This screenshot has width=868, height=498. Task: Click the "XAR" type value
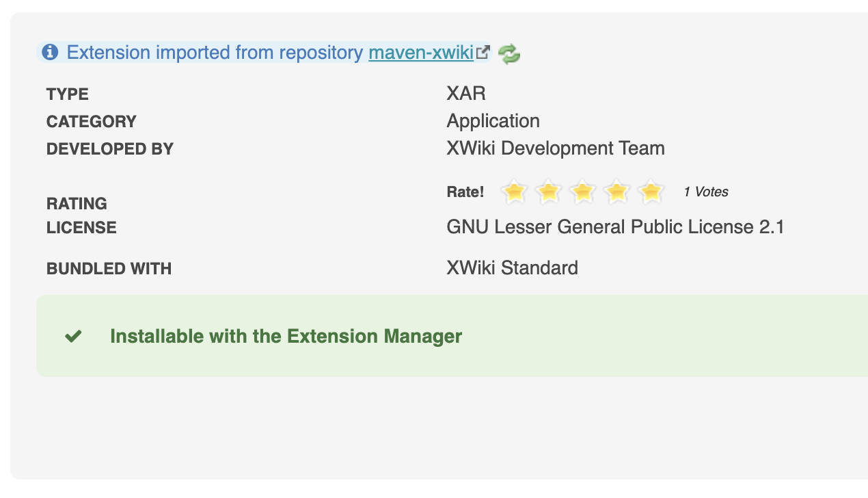tap(466, 94)
